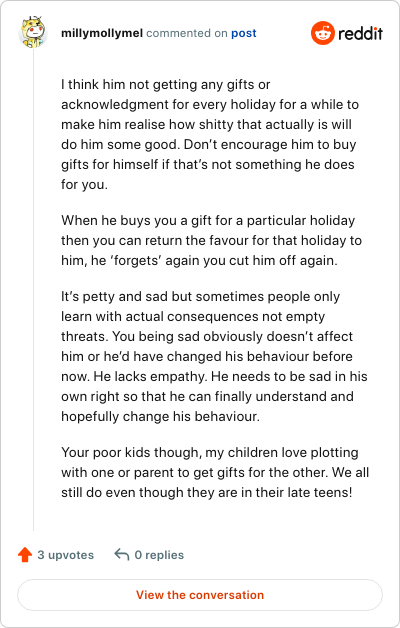Click the "0 replies" count label
The image size is (400, 628).
click(x=159, y=555)
